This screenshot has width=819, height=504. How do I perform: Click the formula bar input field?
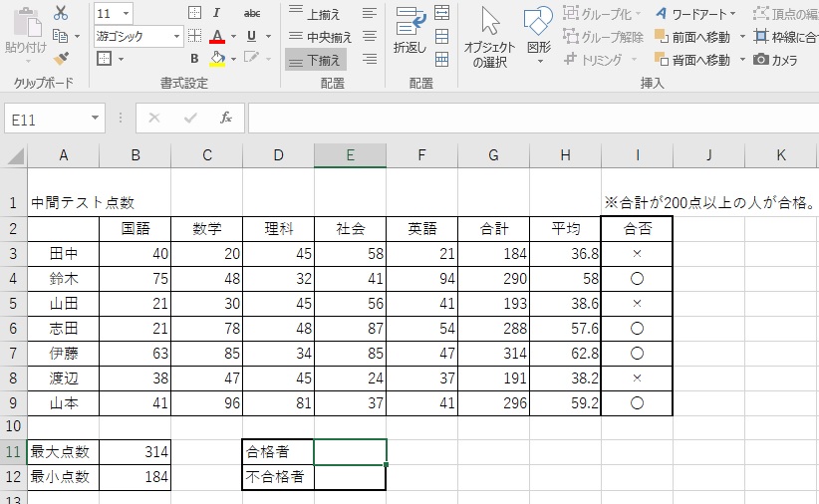click(x=533, y=119)
